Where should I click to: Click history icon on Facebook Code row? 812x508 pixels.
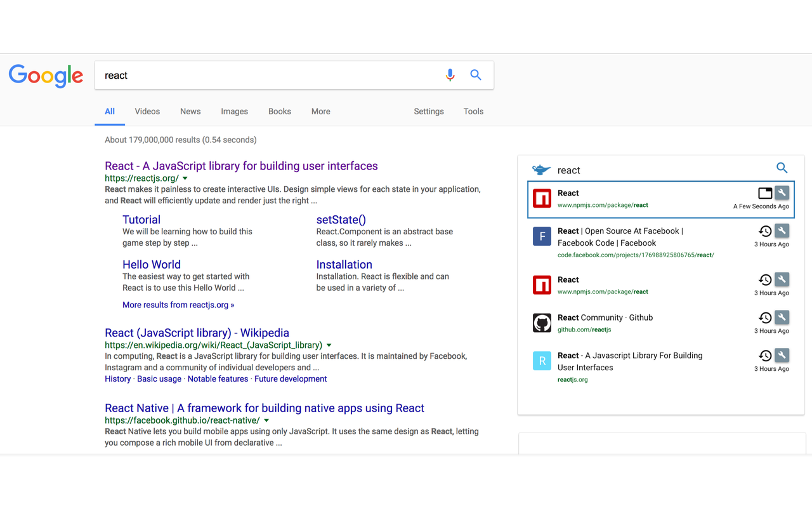(765, 231)
